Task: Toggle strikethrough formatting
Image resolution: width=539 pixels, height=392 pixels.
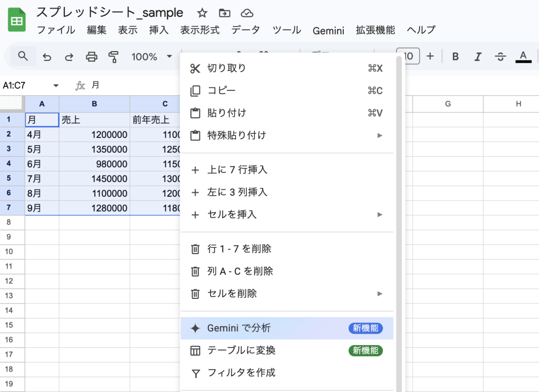Action: pyautogui.click(x=501, y=56)
